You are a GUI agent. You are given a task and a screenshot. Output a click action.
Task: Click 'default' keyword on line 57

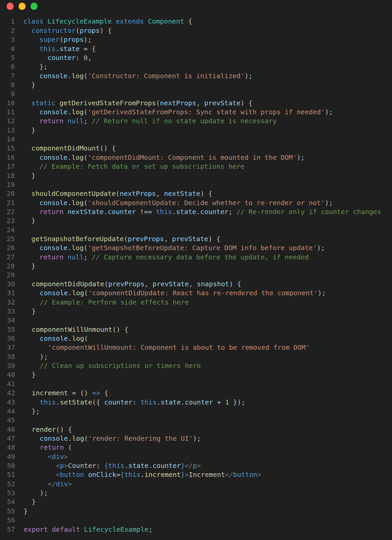[66, 529]
